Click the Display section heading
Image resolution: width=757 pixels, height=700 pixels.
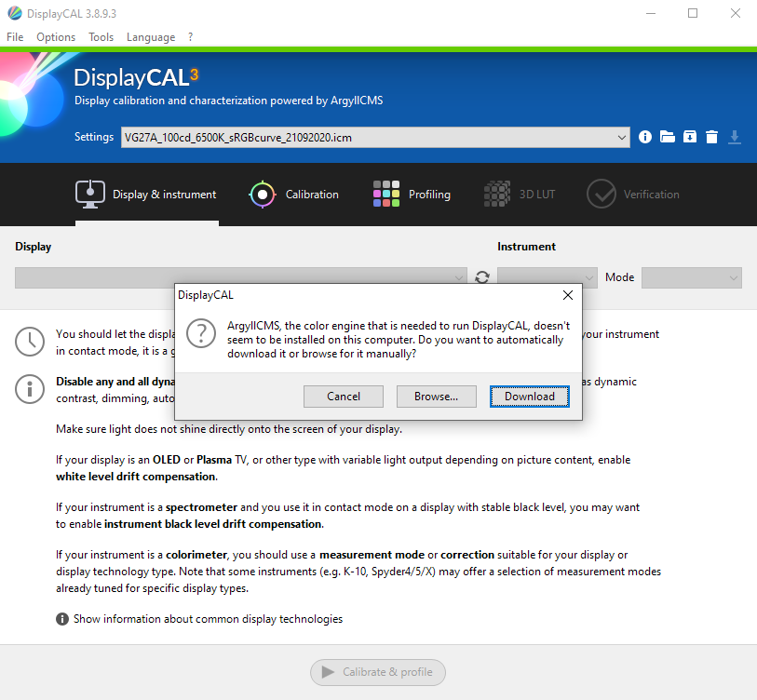coord(33,247)
